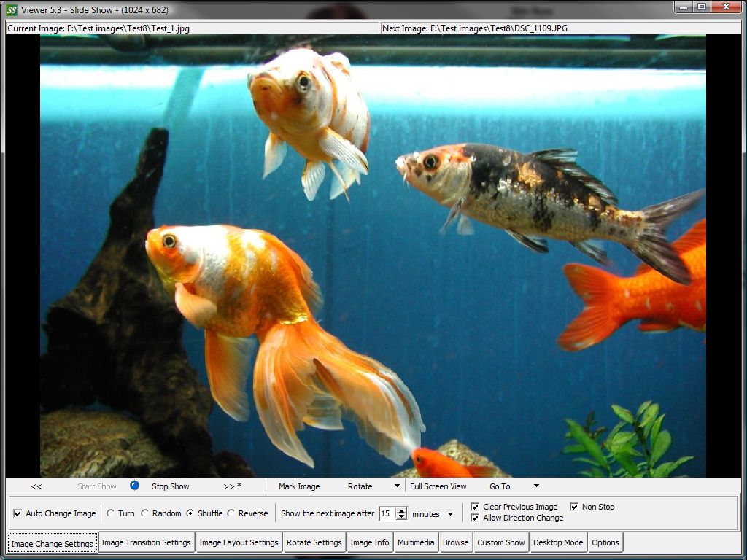Mark the current image
The image size is (747, 560).
(x=298, y=486)
